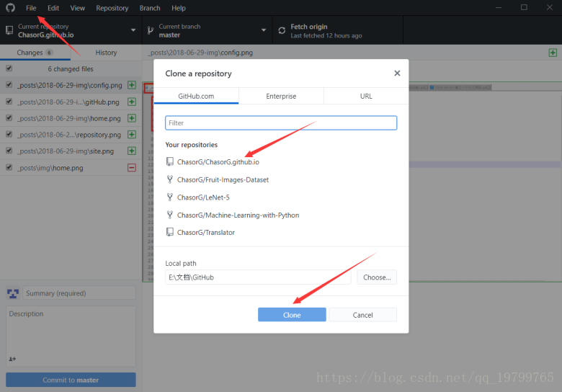This screenshot has width=562, height=392.
Task: Click red removed icon for _posts\img\home.png
Action: point(132,168)
